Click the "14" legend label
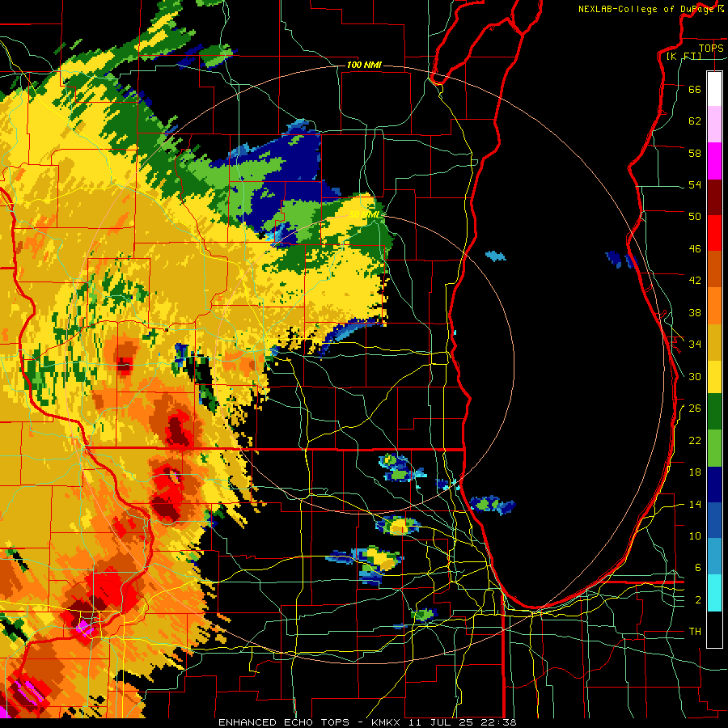Image resolution: width=728 pixels, height=728 pixels. [x=695, y=504]
